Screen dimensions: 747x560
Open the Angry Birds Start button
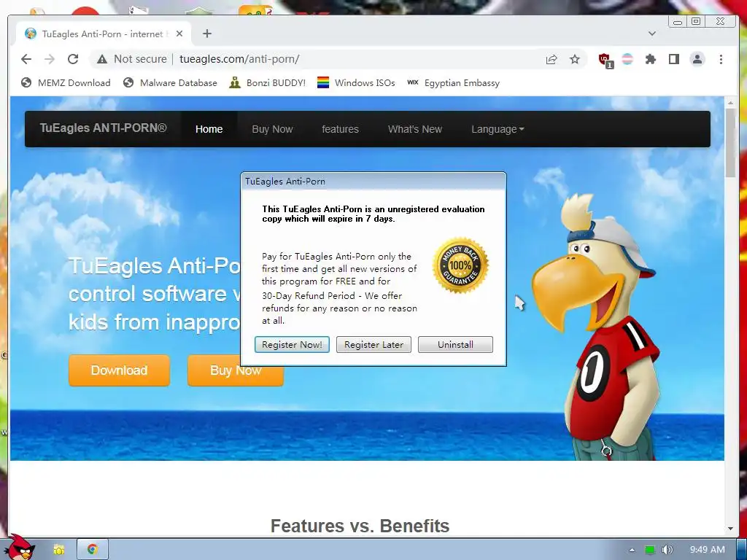tap(21, 548)
